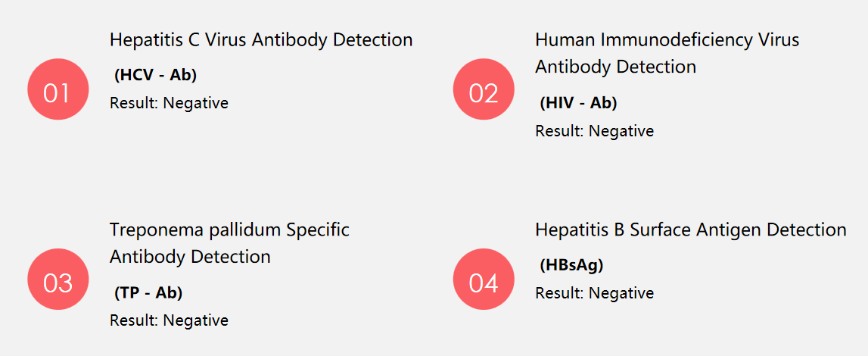Click the Result: label under HCV - Ab
868x356 pixels.
[134, 103]
